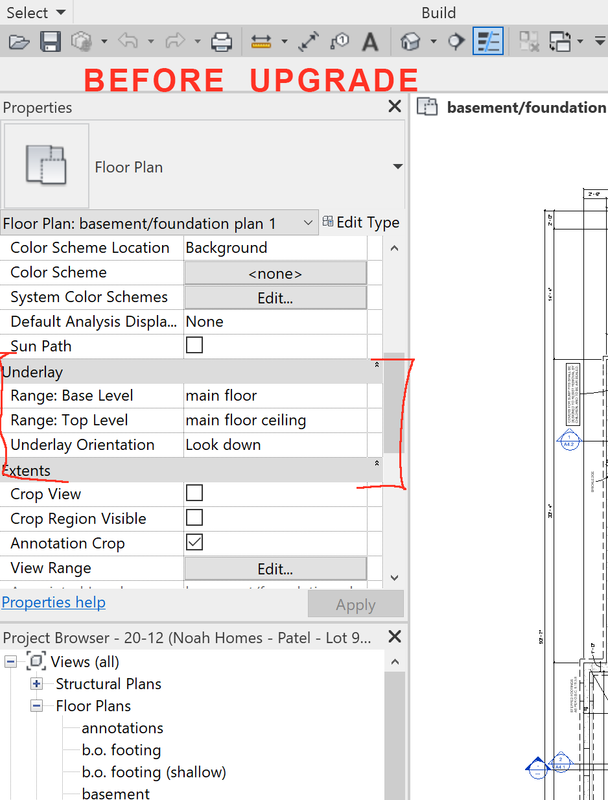Toggle the Sun Path checkbox
The image size is (608, 800).
(x=194, y=345)
